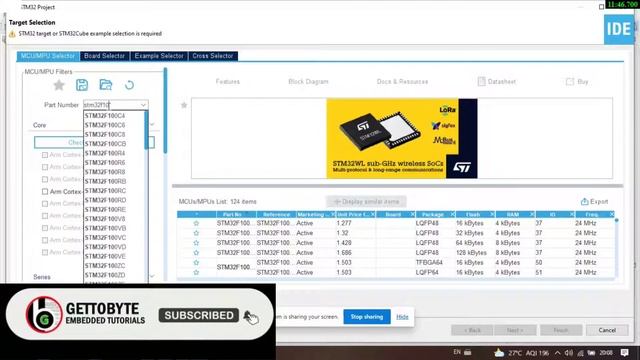Choose STM32F100VD from the suggestion list
Screen dimensions: 640x360
coord(105,247)
